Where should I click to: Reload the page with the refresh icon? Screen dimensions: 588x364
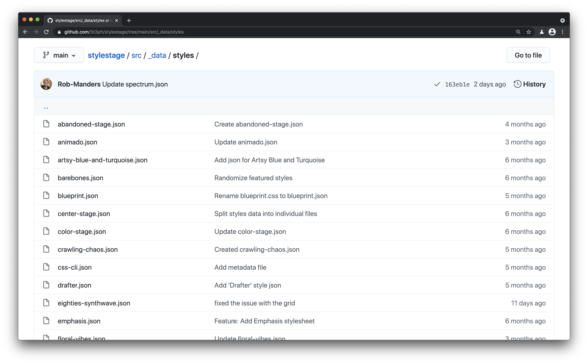point(46,32)
